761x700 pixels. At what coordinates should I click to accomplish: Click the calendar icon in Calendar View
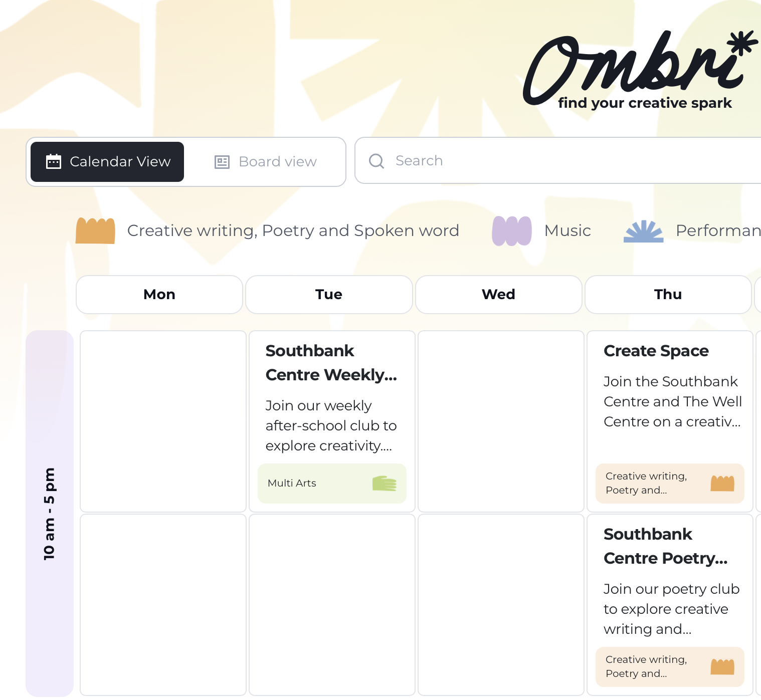(54, 161)
